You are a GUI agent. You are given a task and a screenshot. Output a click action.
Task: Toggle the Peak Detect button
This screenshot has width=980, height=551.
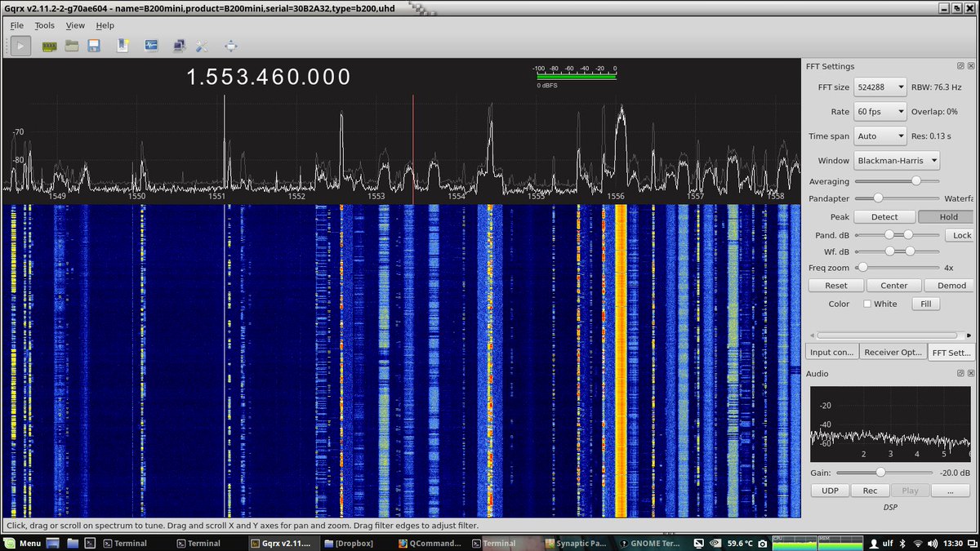click(884, 217)
